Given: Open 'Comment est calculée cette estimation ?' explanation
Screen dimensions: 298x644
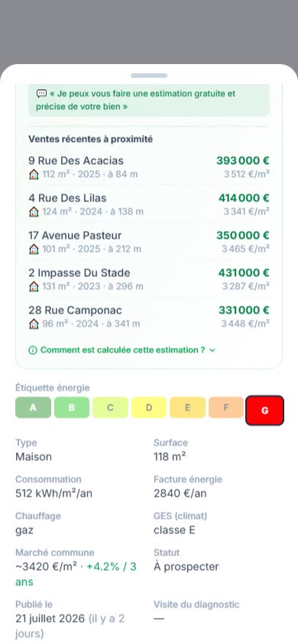Looking at the screenshot, I should pyautogui.click(x=122, y=350).
